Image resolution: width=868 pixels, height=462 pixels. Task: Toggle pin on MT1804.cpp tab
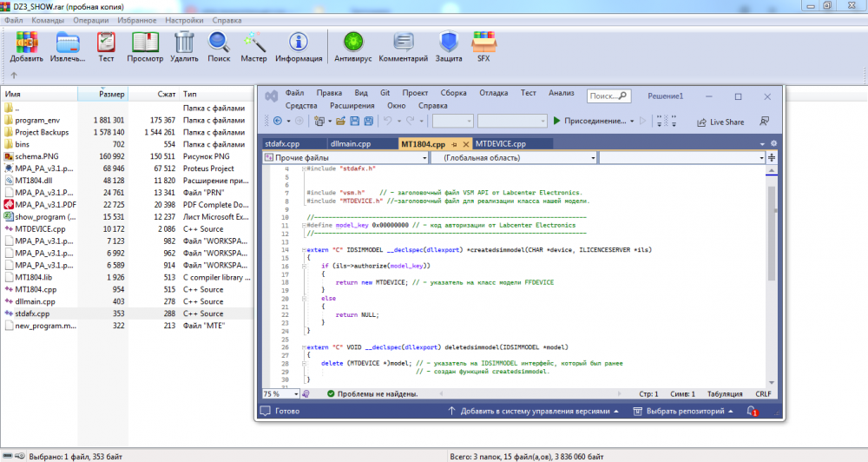pos(455,144)
